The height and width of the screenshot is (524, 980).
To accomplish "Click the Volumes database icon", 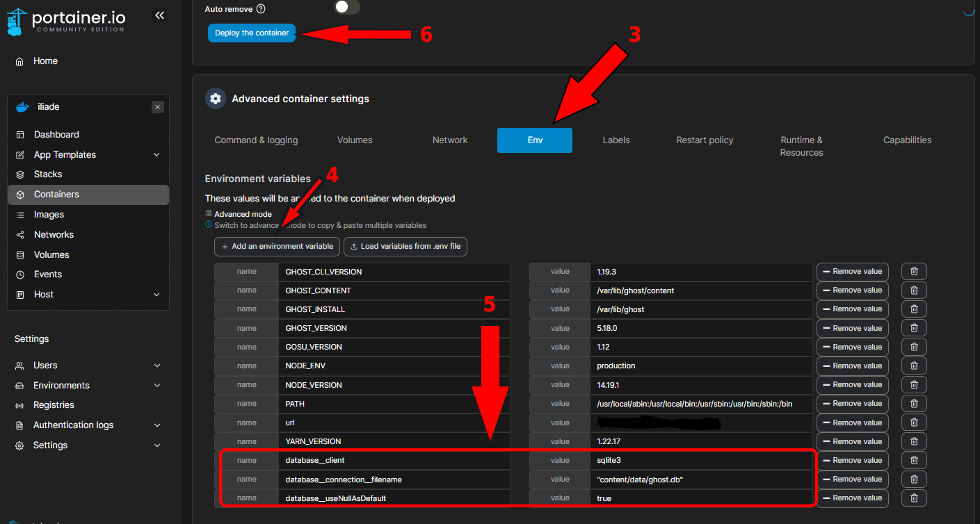I will (20, 255).
